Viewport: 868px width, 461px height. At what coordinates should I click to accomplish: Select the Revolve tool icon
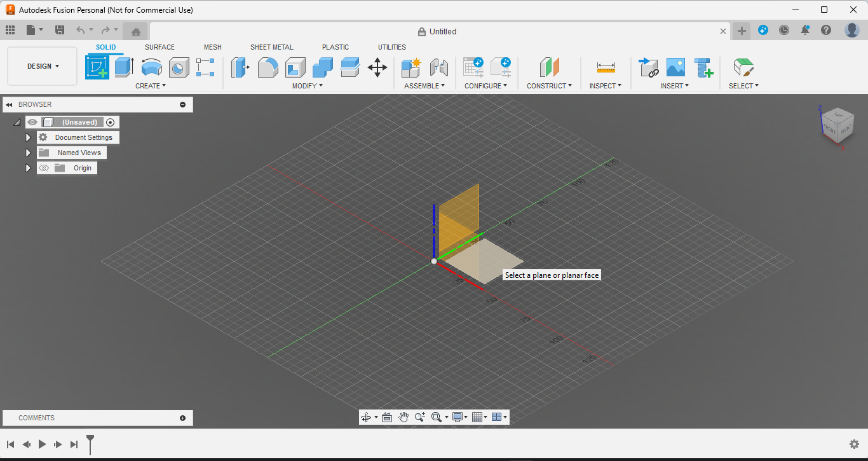coord(151,67)
